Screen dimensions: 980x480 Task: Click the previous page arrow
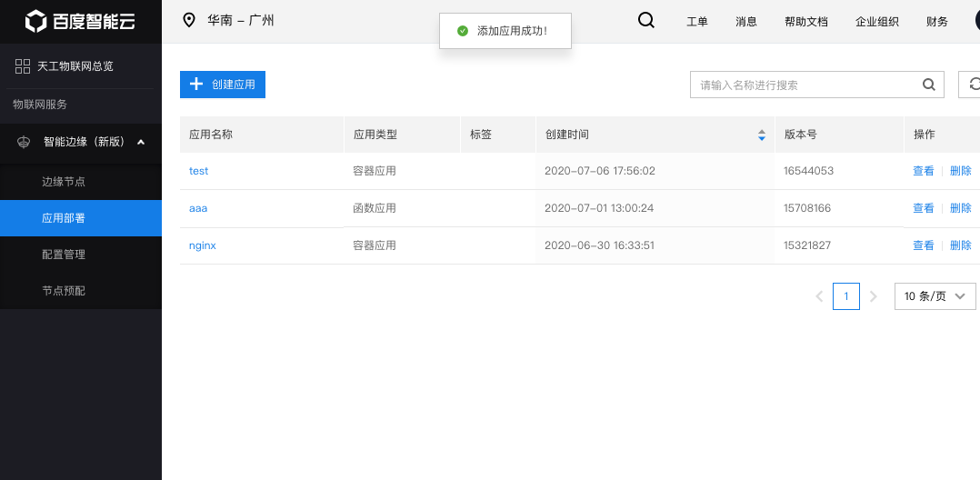click(819, 296)
